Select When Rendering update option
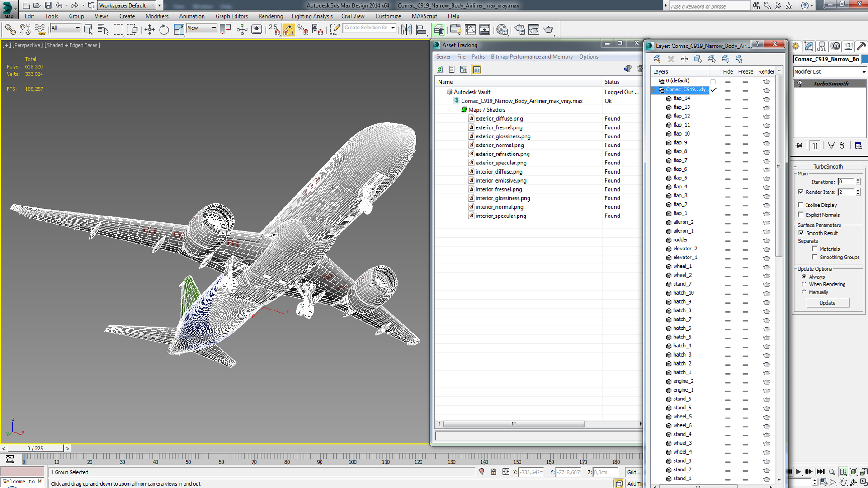This screenshot has width=868, height=488. coord(804,284)
